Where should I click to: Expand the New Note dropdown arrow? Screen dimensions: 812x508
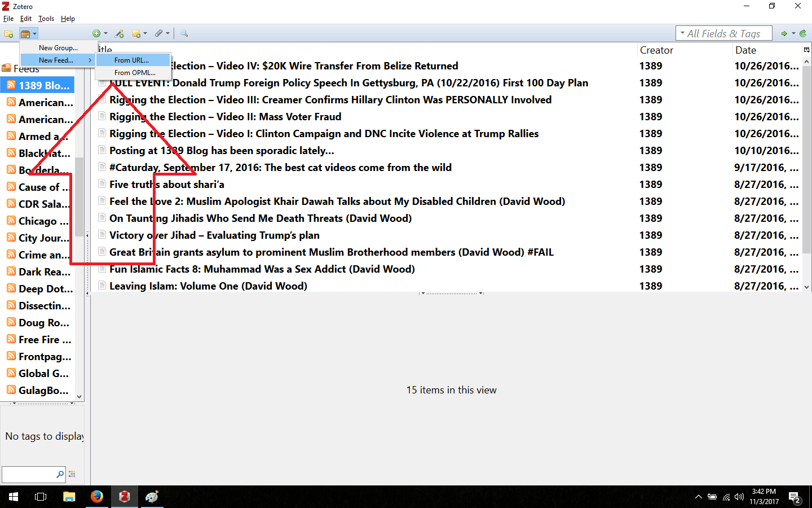145,34
